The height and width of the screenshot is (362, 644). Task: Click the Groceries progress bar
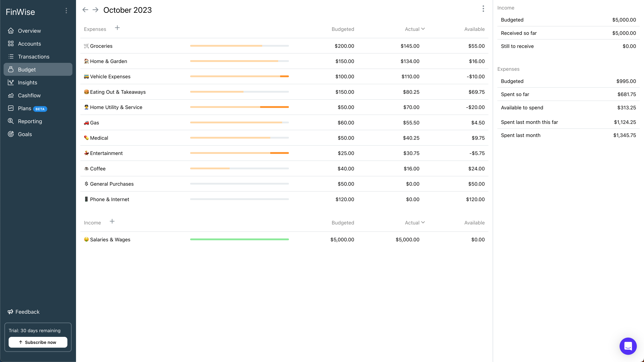click(x=239, y=46)
